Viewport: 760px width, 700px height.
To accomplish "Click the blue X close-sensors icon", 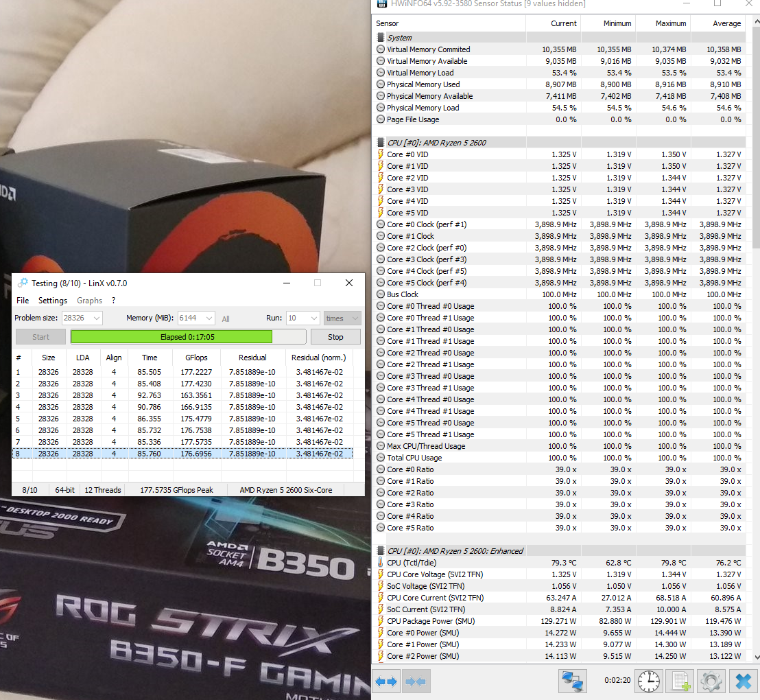I will coord(743,681).
